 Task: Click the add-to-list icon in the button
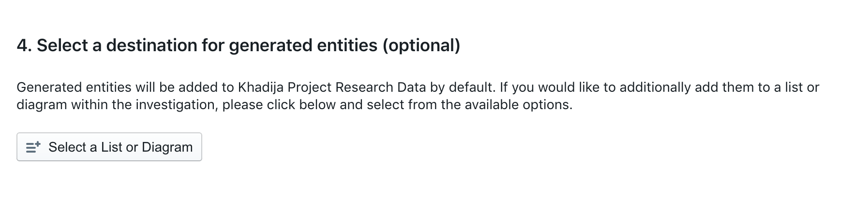click(x=33, y=147)
